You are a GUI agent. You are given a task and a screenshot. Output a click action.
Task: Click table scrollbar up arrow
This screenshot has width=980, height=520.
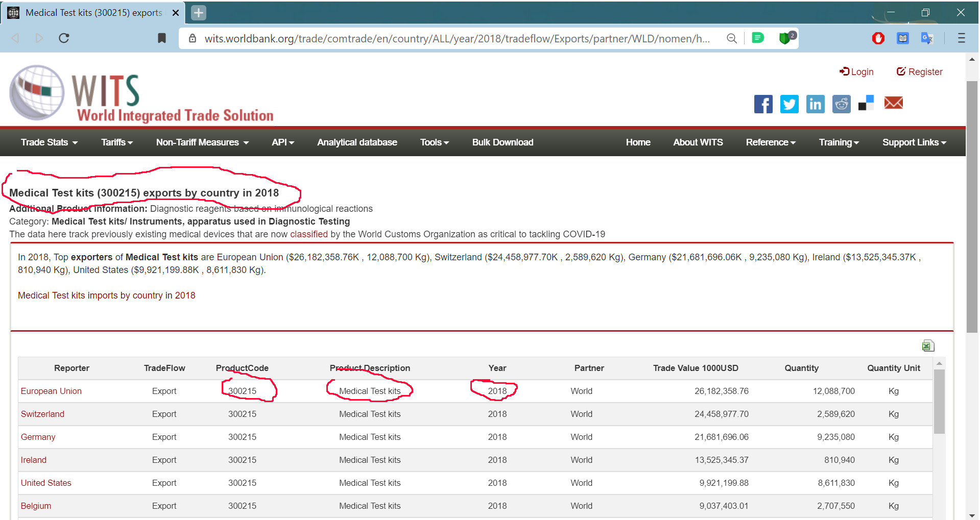coord(939,363)
